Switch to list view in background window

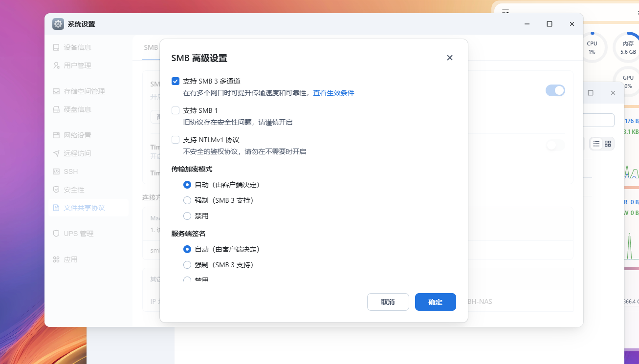(596, 144)
